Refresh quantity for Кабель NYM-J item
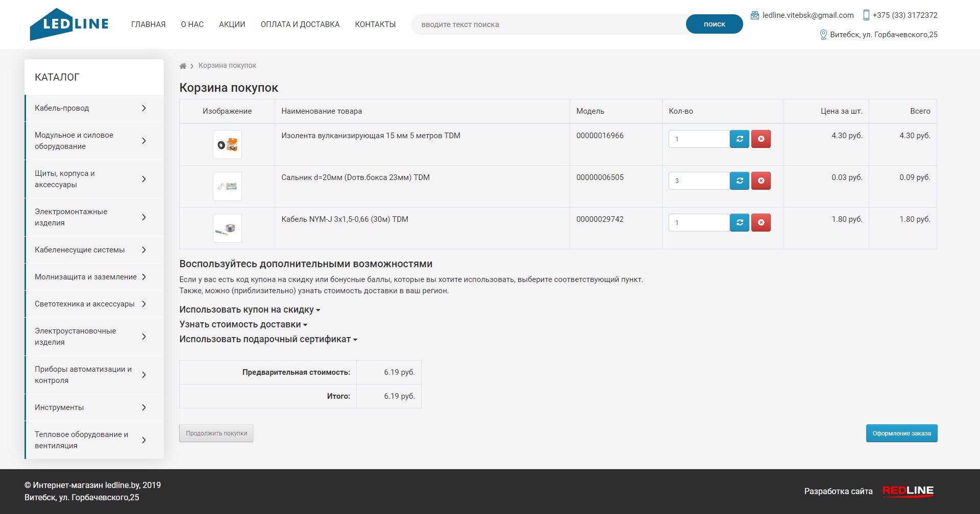Image resolution: width=980 pixels, height=514 pixels. 739,222
